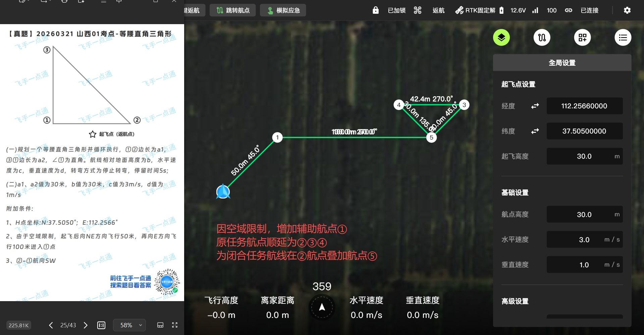644x335 pixels.
Task: Toggle the thumbnail strip layout icon
Action: (x=160, y=325)
